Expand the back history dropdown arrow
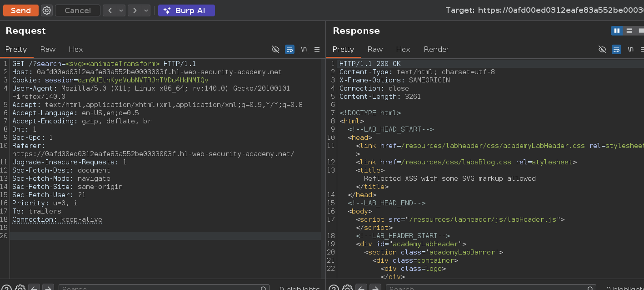The image size is (644, 290). point(121,10)
